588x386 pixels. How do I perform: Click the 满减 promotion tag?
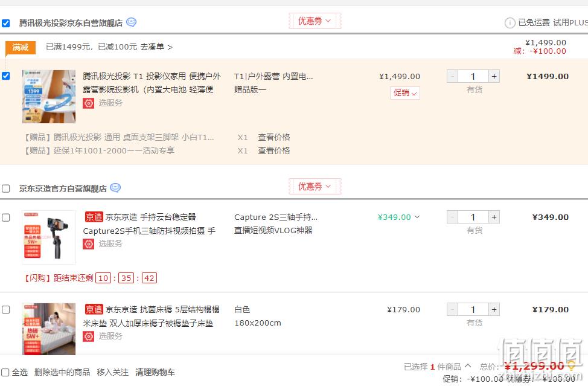(x=21, y=47)
